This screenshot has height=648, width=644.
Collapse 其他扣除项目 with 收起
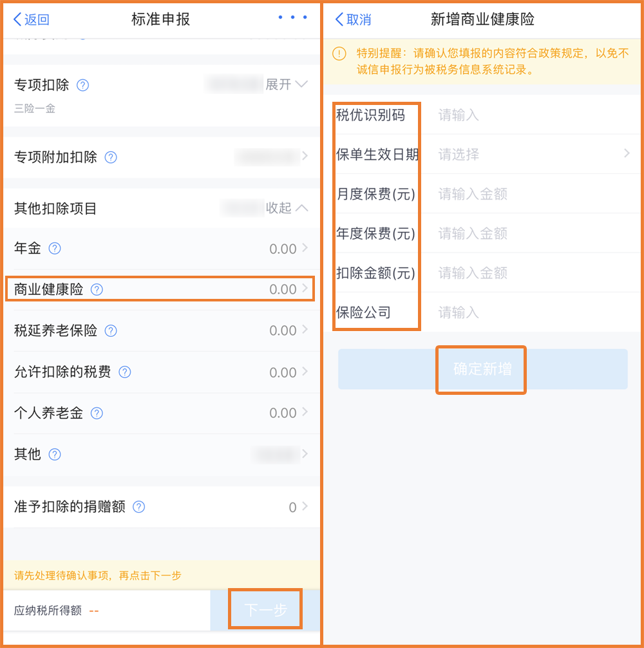tap(287, 207)
